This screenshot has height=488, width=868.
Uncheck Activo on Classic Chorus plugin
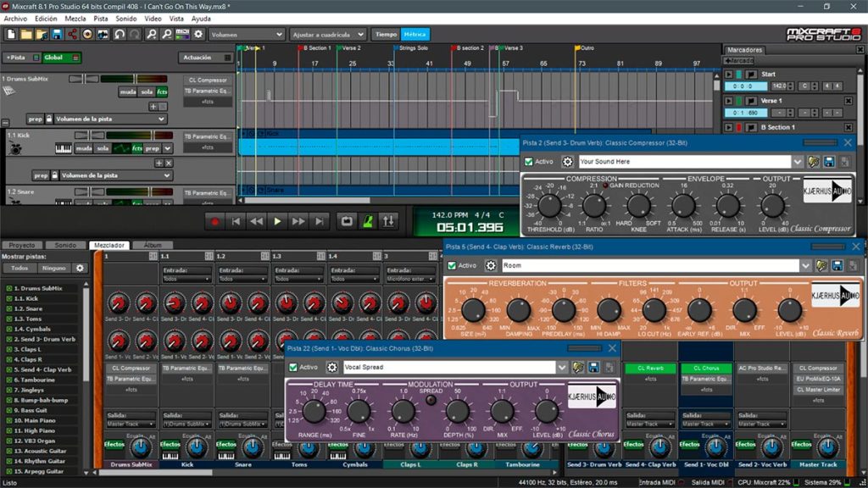(x=293, y=367)
